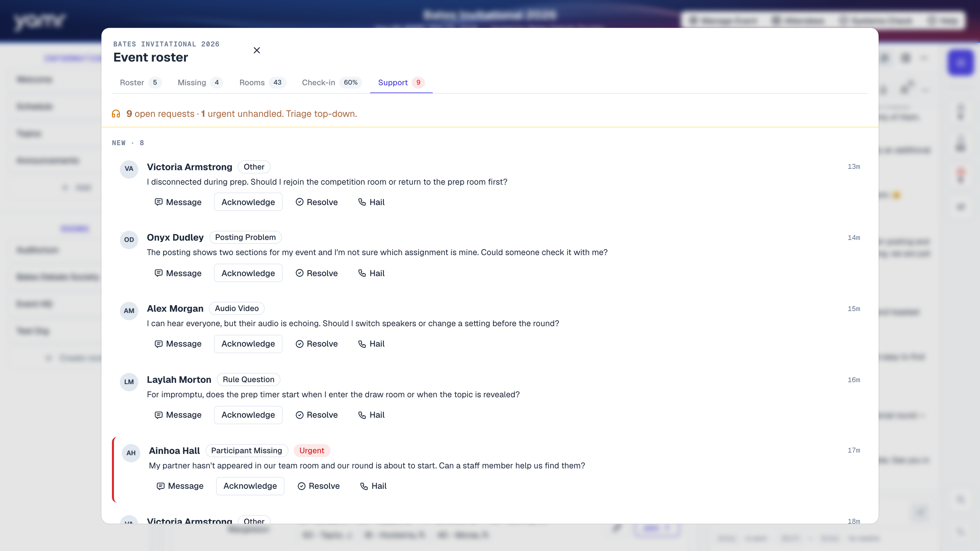Viewport: 980px width, 551px height.
Task: Hail Ainhoa Hall
Action: click(373, 486)
